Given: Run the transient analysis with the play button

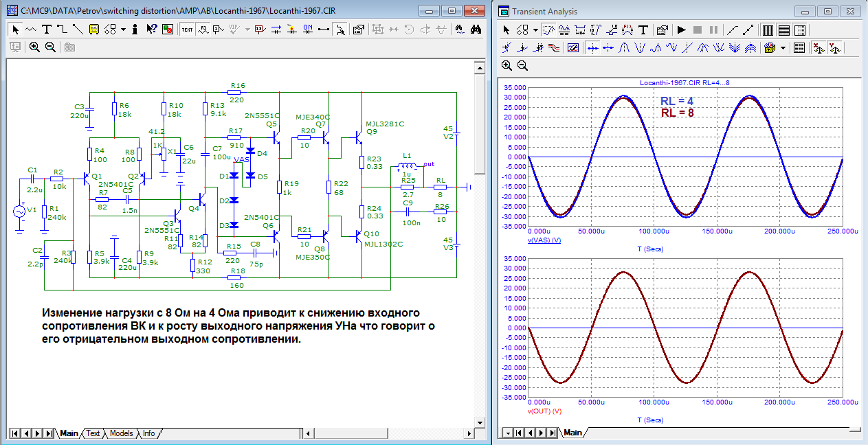Looking at the screenshot, I should click(681, 30).
